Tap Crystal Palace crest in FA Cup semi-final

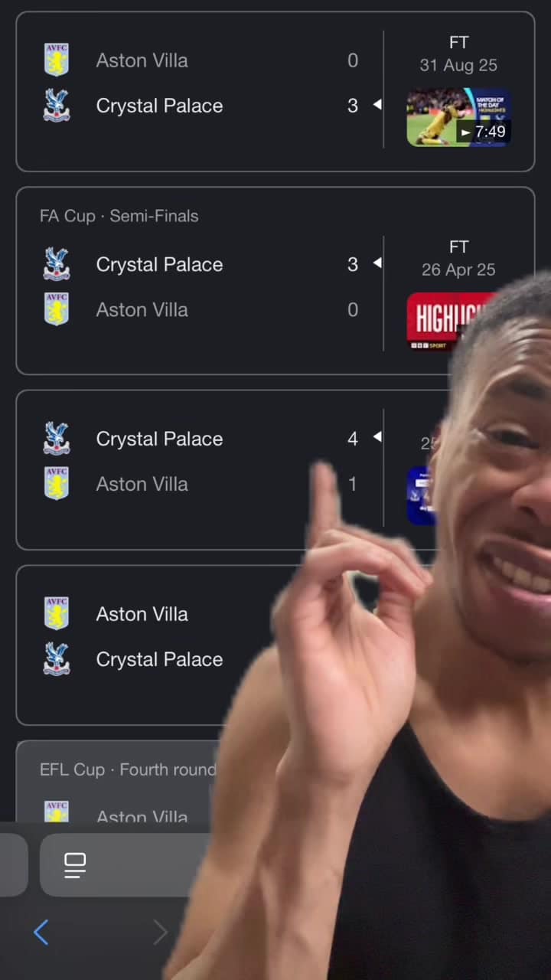tap(56, 264)
